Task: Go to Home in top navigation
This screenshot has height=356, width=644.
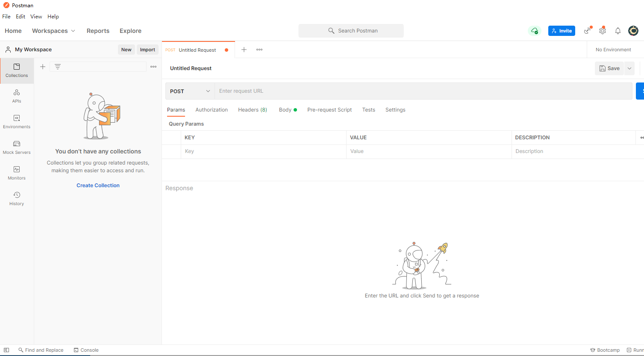Action: pos(13,31)
